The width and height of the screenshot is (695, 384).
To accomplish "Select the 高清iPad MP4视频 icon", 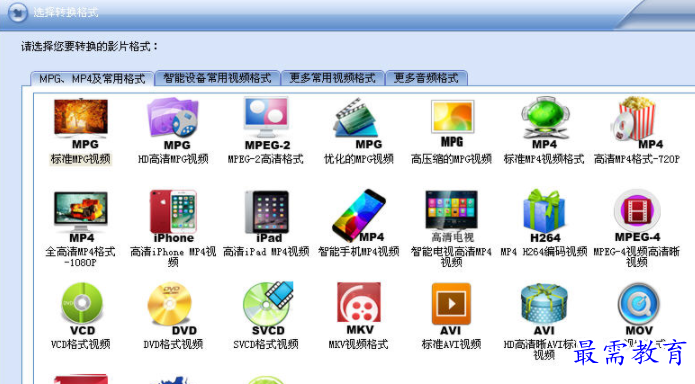I will click(x=266, y=217).
